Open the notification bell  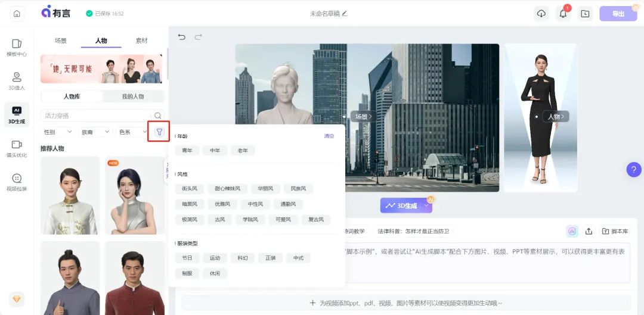(563, 14)
